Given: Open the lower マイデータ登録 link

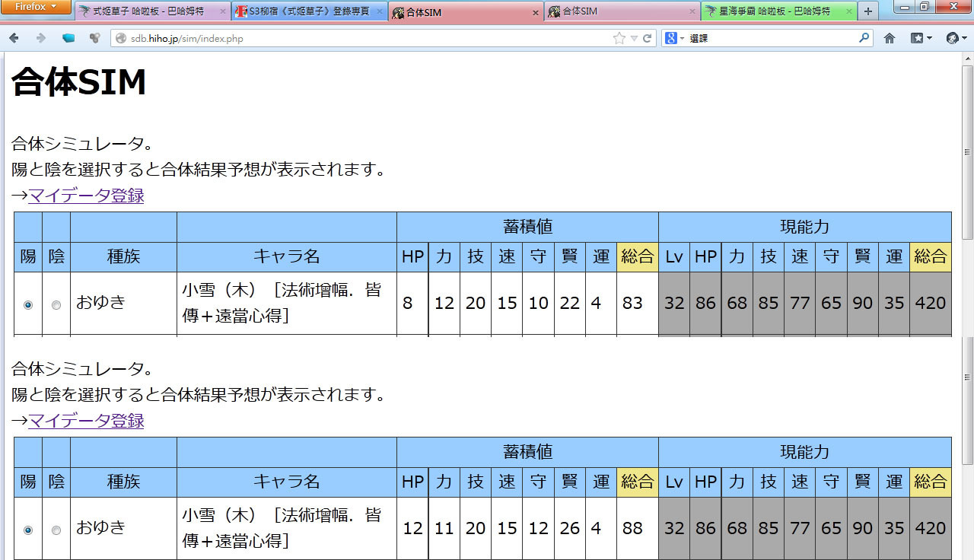Looking at the screenshot, I should click(x=86, y=421).
